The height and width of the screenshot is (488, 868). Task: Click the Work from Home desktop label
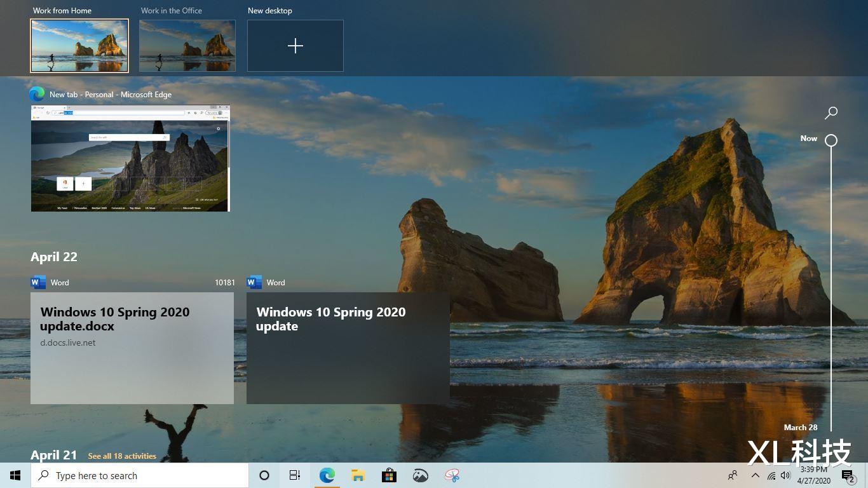pyautogui.click(x=62, y=11)
